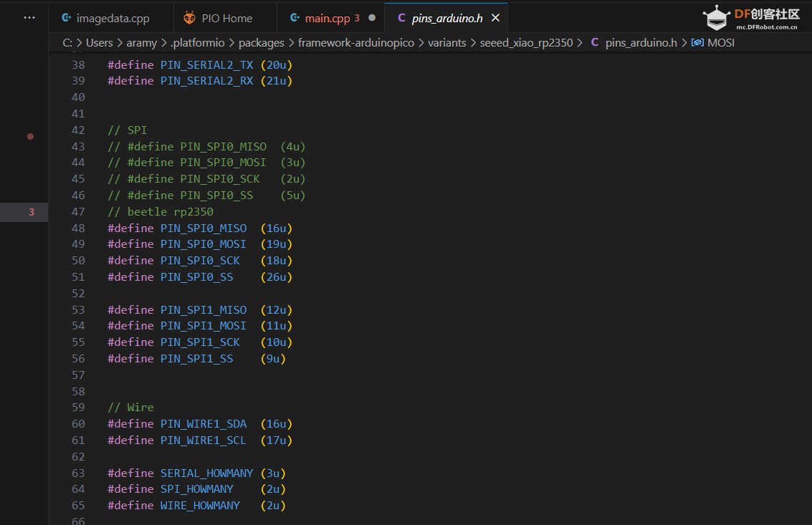Click the C++ file icon on main.cpp tab
812x525 pixels.
[295, 18]
